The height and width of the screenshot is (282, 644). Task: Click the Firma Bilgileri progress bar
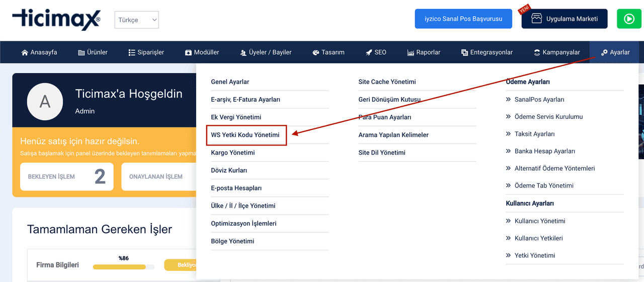(x=123, y=266)
